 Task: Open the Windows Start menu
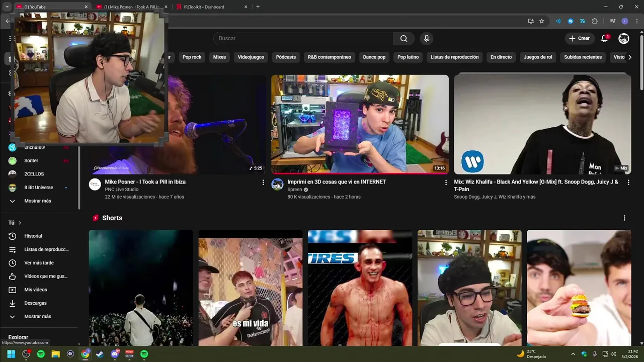[11, 354]
